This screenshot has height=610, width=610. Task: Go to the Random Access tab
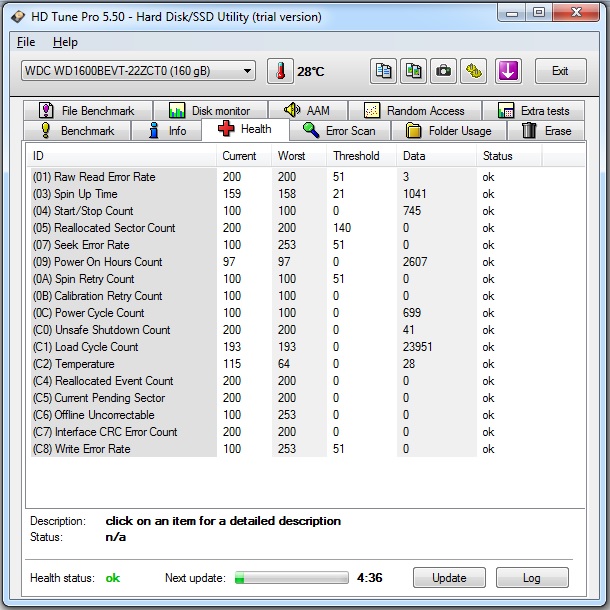[415, 111]
